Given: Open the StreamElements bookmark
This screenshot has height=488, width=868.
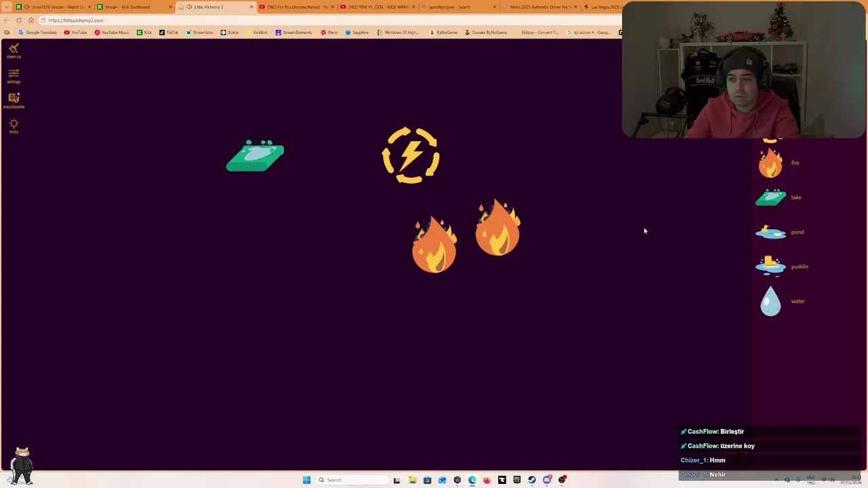Looking at the screenshot, I should (294, 33).
